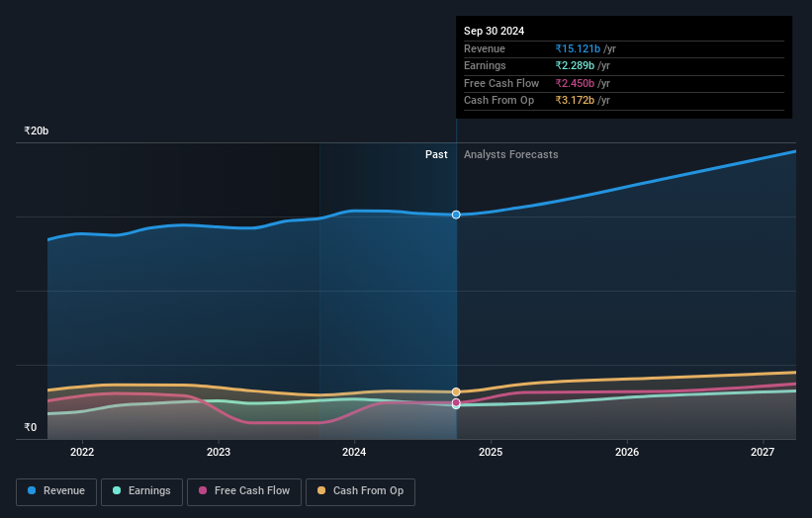The image size is (812, 518).
Task: Click the Revenue row label in tooltip
Action: [485, 48]
